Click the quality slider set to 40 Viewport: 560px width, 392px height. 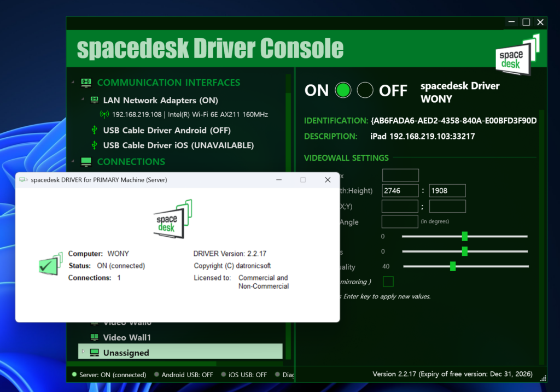(x=453, y=266)
